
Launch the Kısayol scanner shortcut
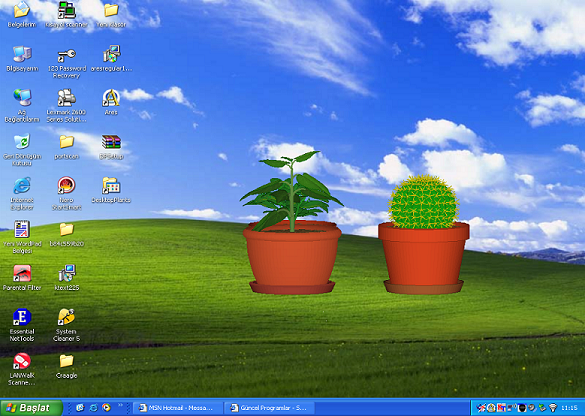[x=66, y=14]
